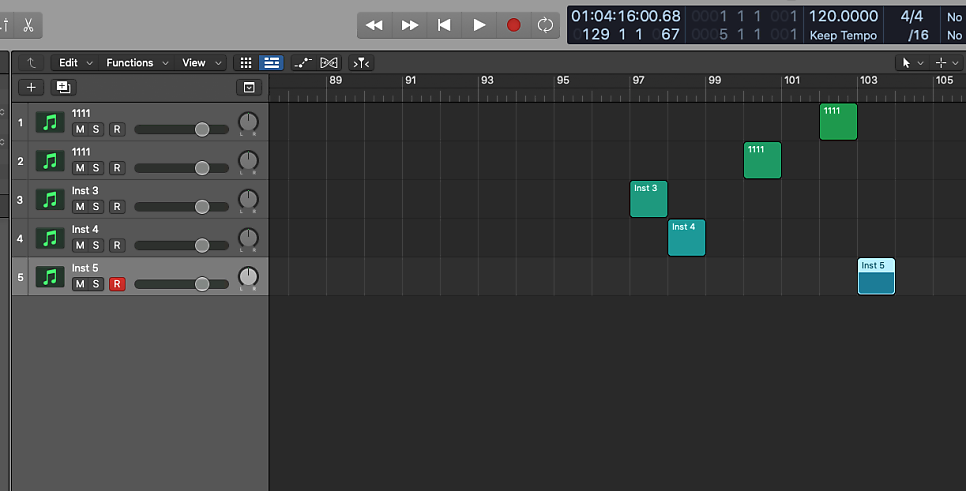966x491 pixels.
Task: Switch to grid view icon
Action: tap(246, 63)
